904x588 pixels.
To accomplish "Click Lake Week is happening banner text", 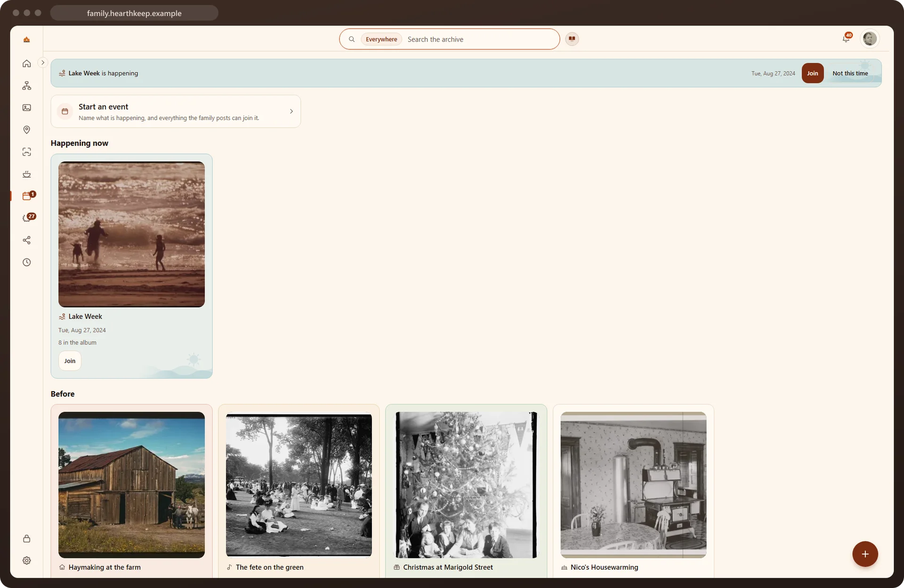I will pyautogui.click(x=103, y=73).
